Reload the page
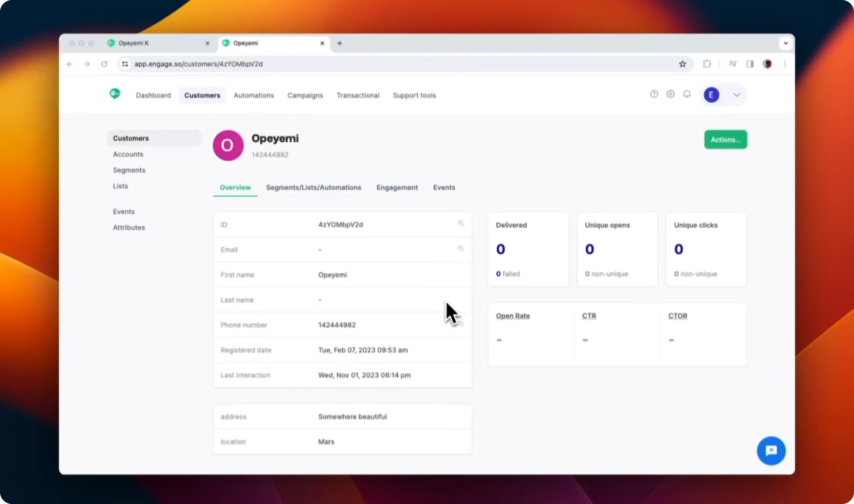Screen dimensions: 854x504 coord(104,64)
